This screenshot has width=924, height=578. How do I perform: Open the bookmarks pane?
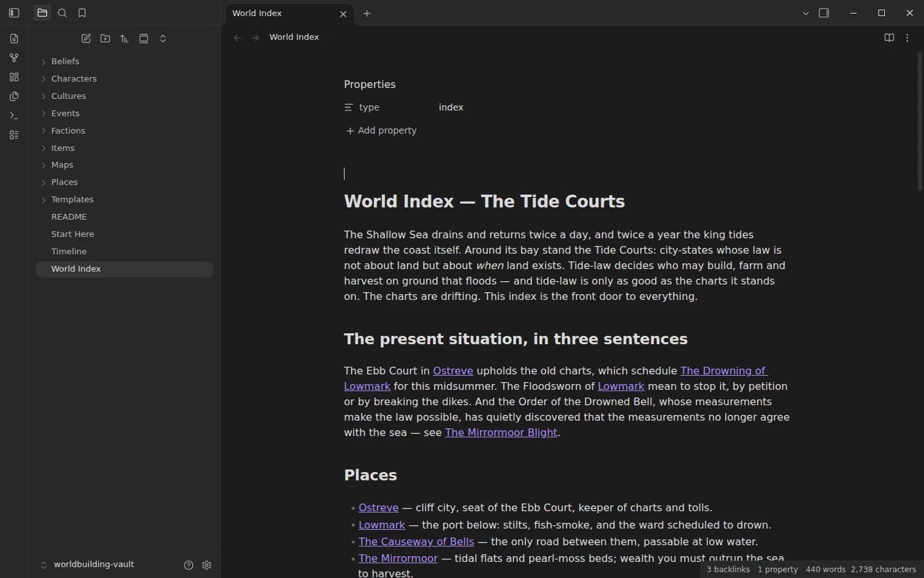(82, 13)
